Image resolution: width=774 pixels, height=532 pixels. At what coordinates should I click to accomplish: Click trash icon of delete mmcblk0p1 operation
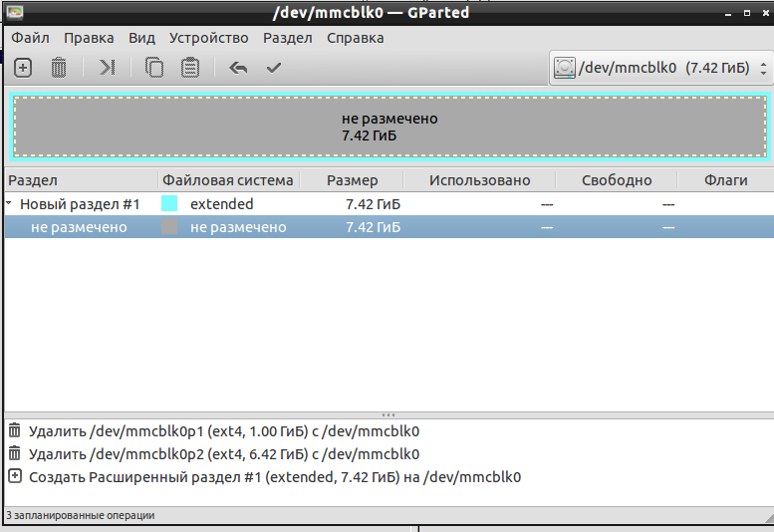[15, 430]
